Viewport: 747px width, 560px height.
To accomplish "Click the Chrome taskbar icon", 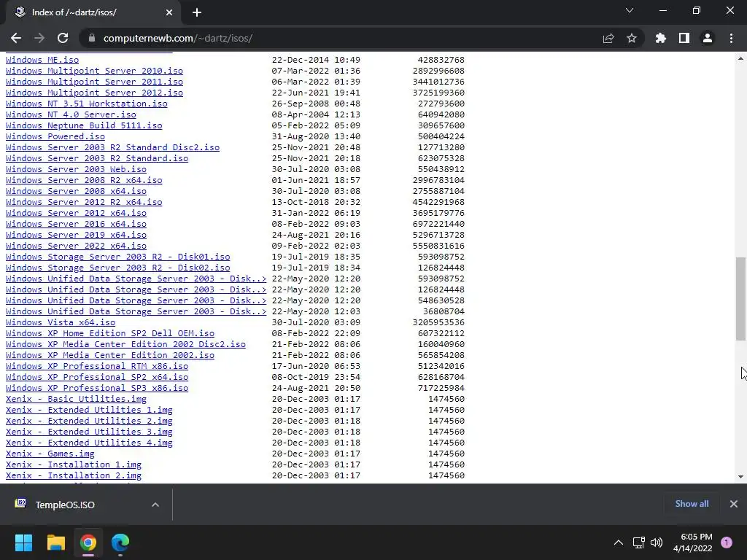I will click(x=88, y=542).
